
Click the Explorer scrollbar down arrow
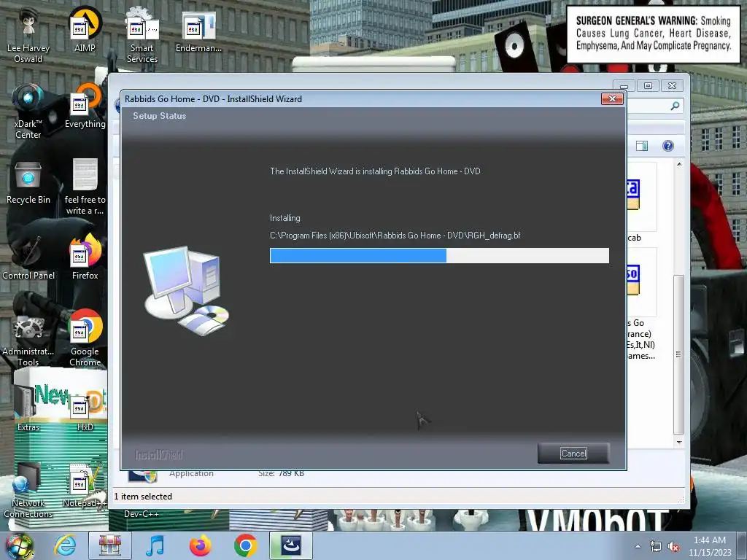click(x=679, y=443)
